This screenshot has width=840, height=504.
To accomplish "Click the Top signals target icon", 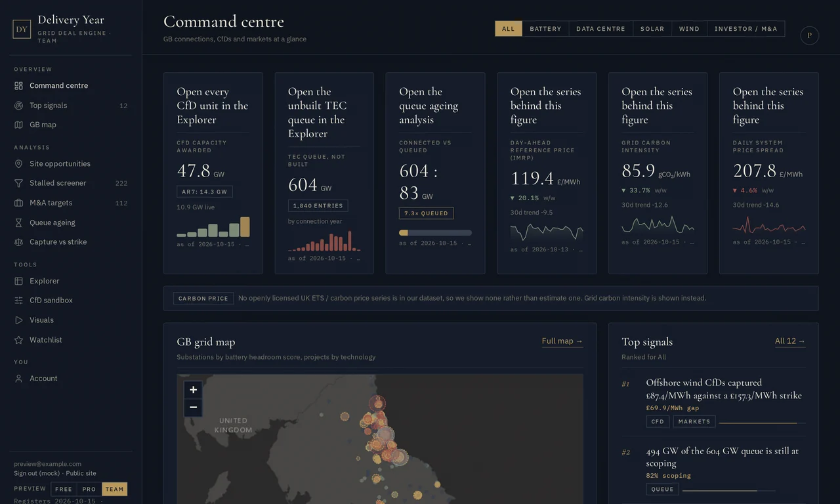I will pyautogui.click(x=18, y=105).
